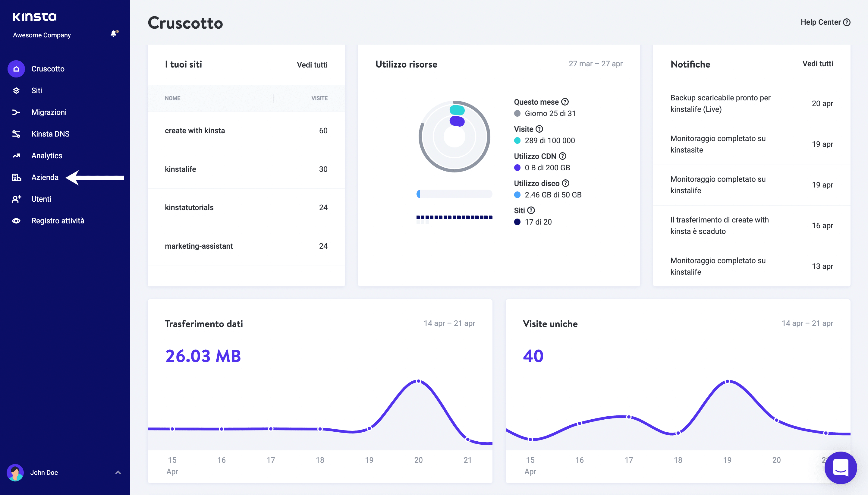Click the 20 Apr peak on Trasferimento dati
This screenshot has height=495, width=868.
418,381
